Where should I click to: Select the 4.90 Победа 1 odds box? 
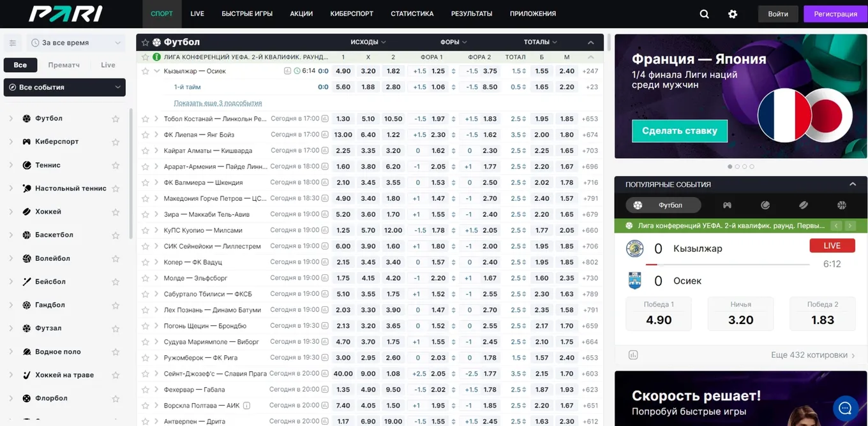point(659,313)
